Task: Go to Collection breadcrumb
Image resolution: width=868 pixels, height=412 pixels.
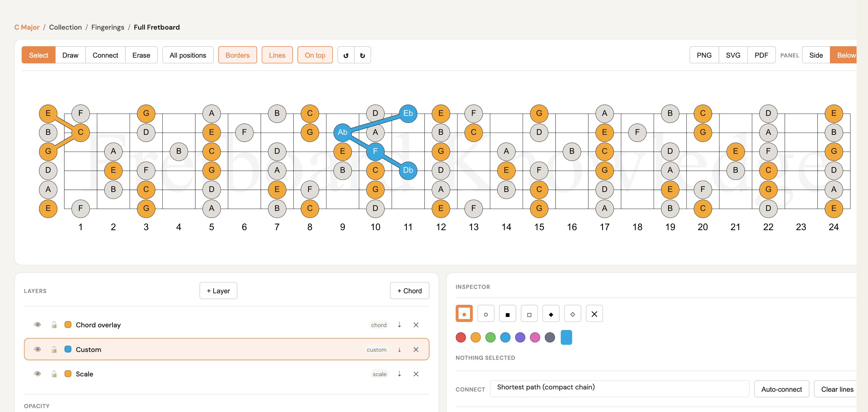Action: [x=65, y=27]
